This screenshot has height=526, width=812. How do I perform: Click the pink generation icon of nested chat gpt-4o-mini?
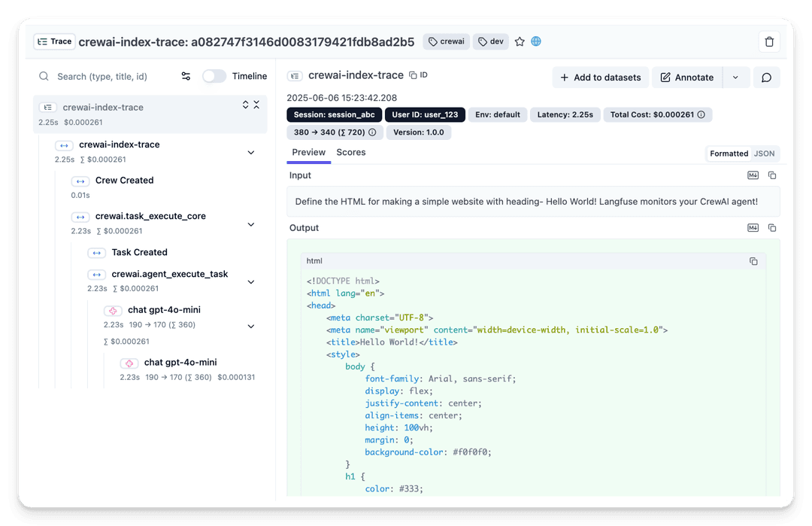pyautogui.click(x=129, y=363)
